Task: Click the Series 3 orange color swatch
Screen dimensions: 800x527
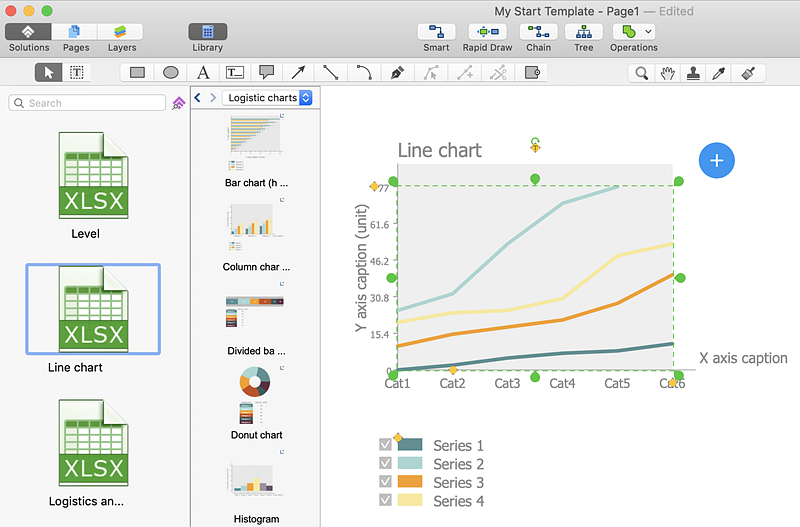Action: 410,481
